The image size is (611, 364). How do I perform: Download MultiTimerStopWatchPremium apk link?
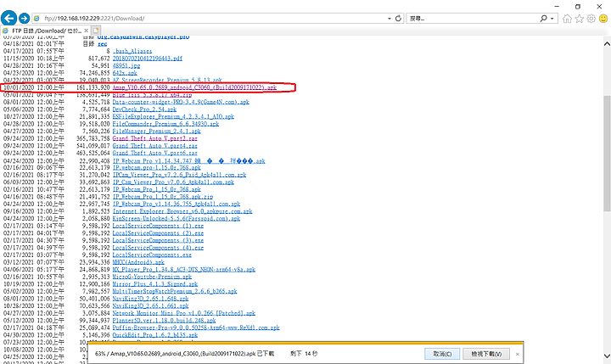pyautogui.click(x=175, y=291)
